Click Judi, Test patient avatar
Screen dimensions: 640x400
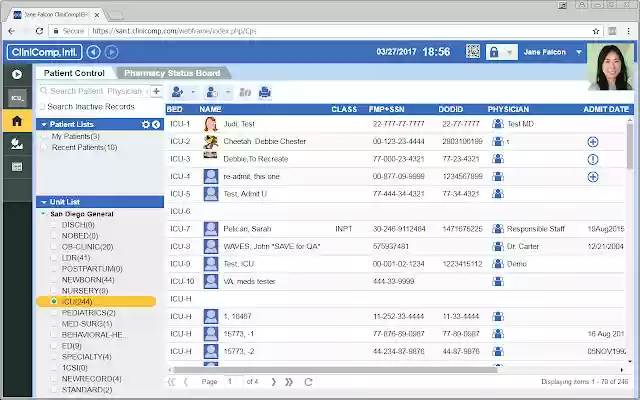pyautogui.click(x=211, y=124)
